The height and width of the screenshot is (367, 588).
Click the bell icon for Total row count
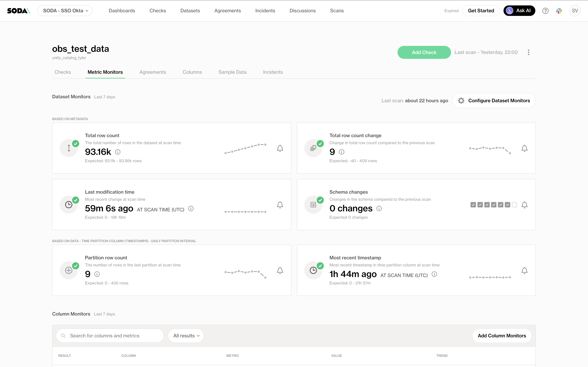(x=280, y=148)
